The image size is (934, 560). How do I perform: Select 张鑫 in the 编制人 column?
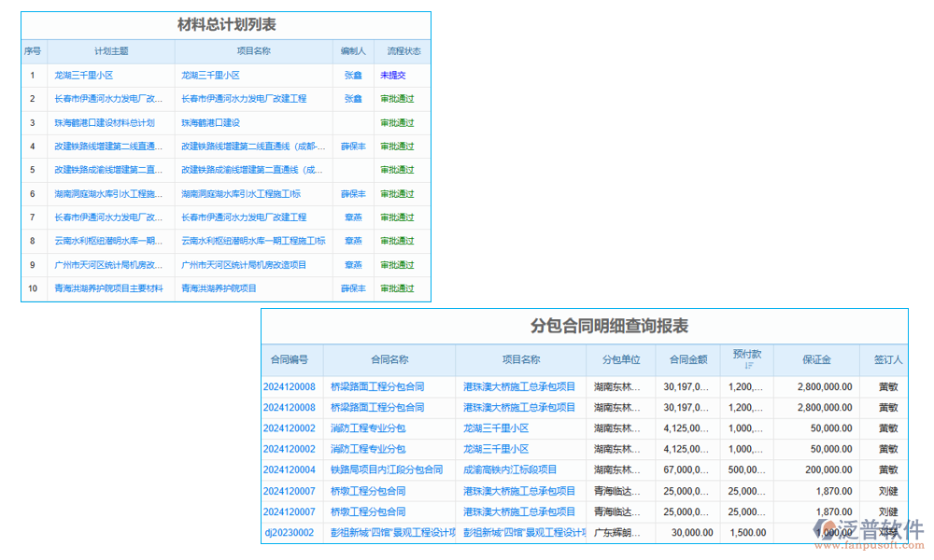(x=353, y=76)
